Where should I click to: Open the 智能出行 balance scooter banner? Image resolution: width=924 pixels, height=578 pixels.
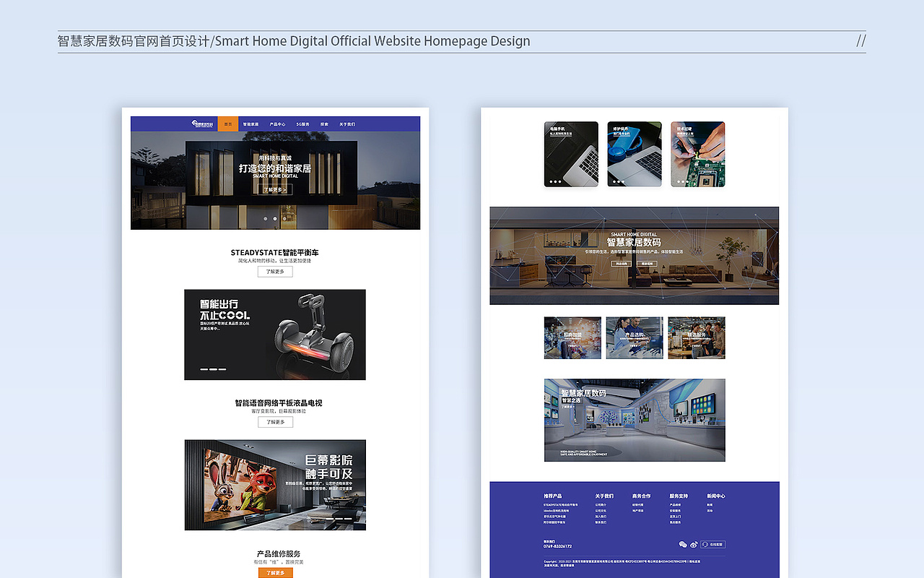[x=275, y=335]
